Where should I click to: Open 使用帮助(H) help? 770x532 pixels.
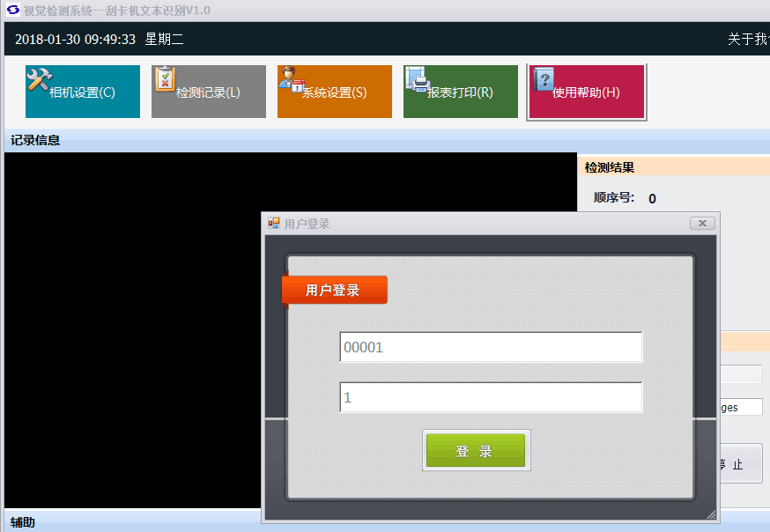click(x=587, y=92)
